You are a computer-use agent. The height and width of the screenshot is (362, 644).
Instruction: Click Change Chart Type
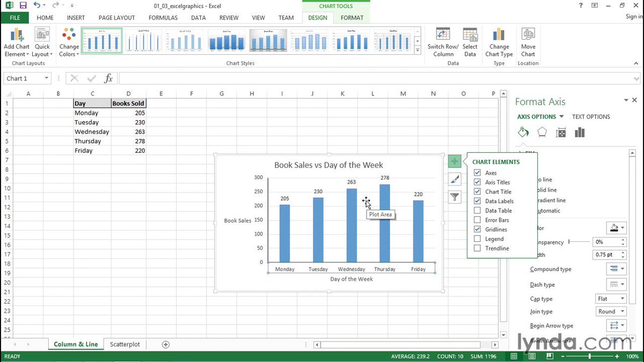click(499, 42)
